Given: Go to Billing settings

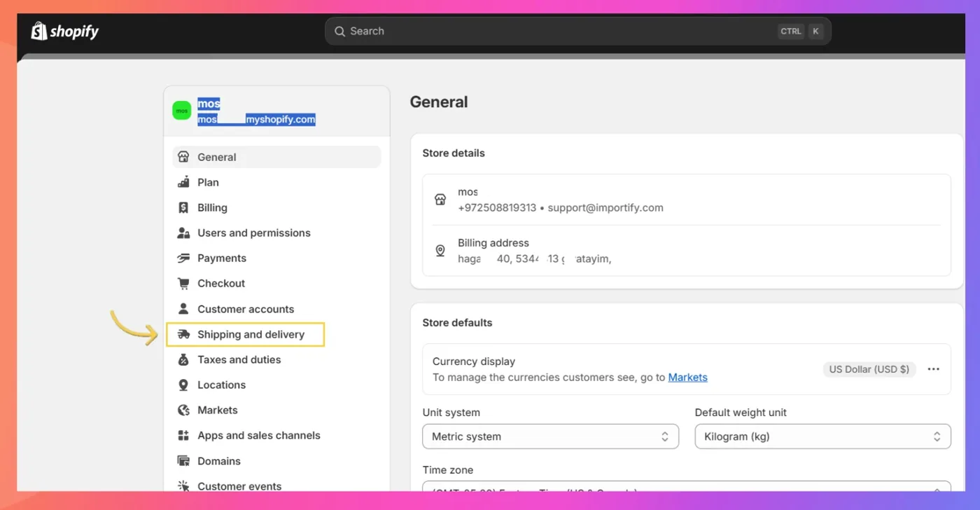Looking at the screenshot, I should tap(276, 207).
